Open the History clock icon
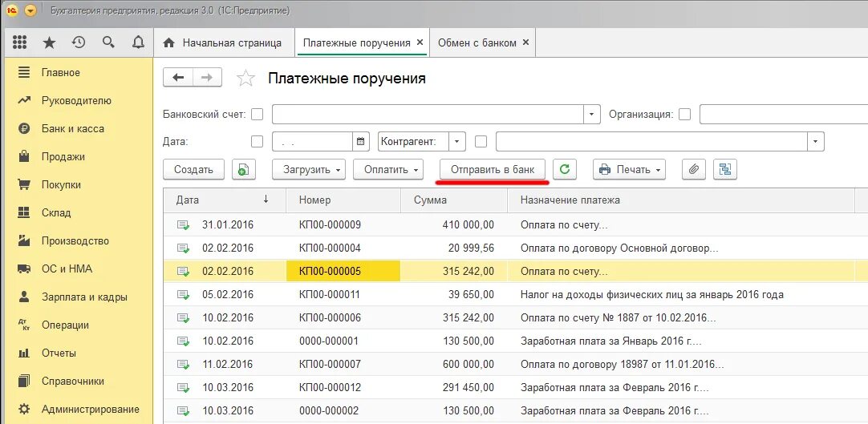The height and width of the screenshot is (424, 868). pyautogui.click(x=79, y=42)
